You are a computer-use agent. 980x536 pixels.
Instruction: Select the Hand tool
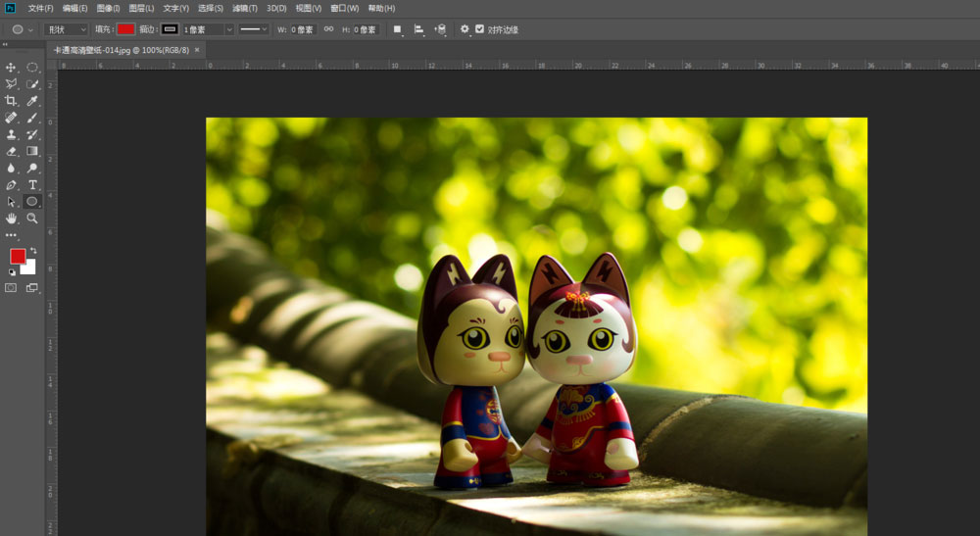click(x=12, y=218)
